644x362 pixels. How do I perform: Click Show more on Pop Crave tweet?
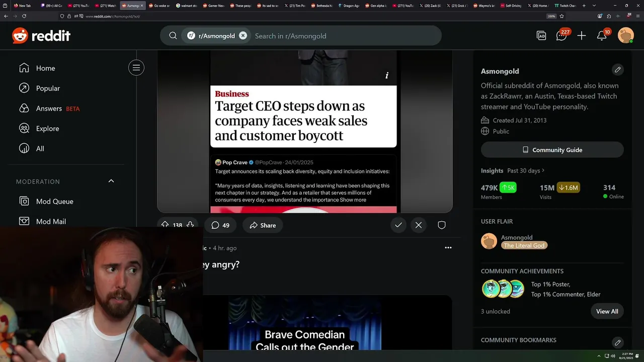pyautogui.click(x=353, y=200)
